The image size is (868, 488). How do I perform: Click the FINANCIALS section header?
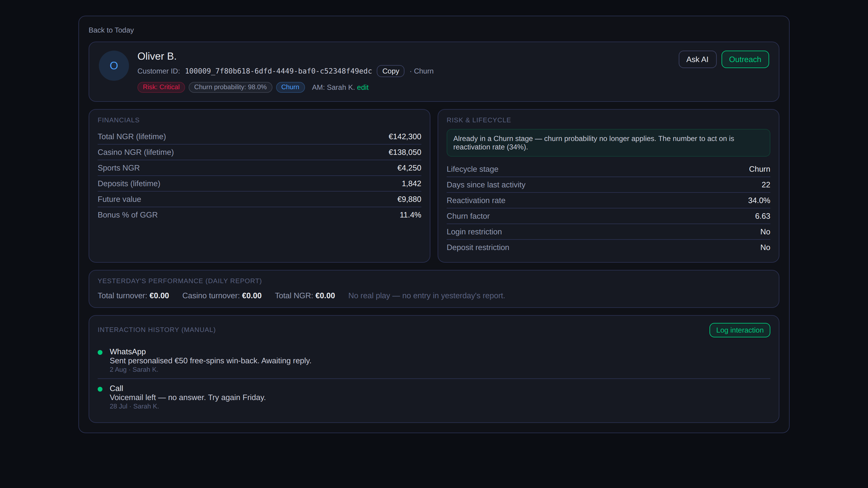[x=118, y=120]
